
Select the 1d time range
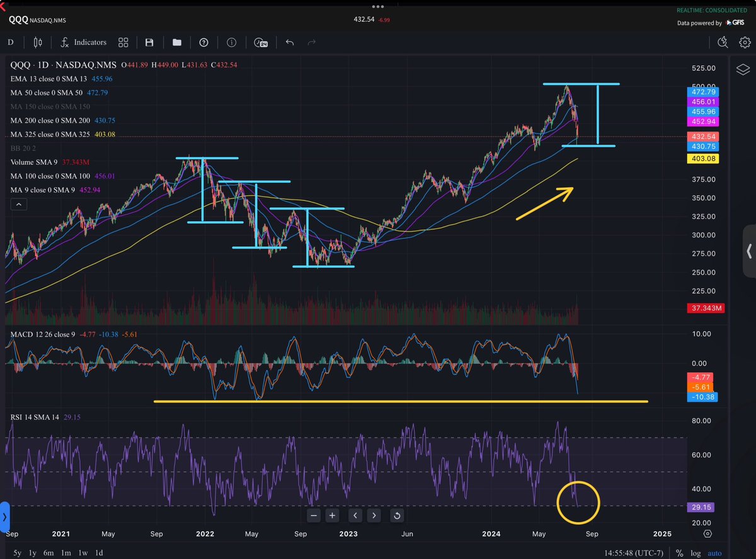tap(99, 553)
